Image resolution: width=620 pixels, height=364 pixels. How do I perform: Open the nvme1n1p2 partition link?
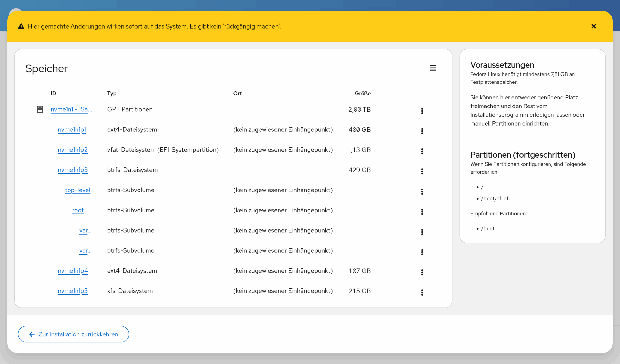click(x=73, y=150)
